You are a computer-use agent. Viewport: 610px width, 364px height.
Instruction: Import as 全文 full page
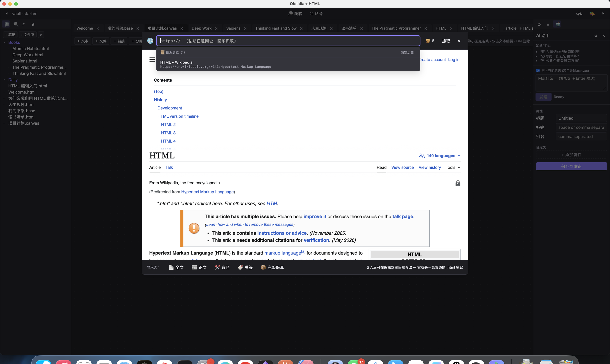click(176, 267)
